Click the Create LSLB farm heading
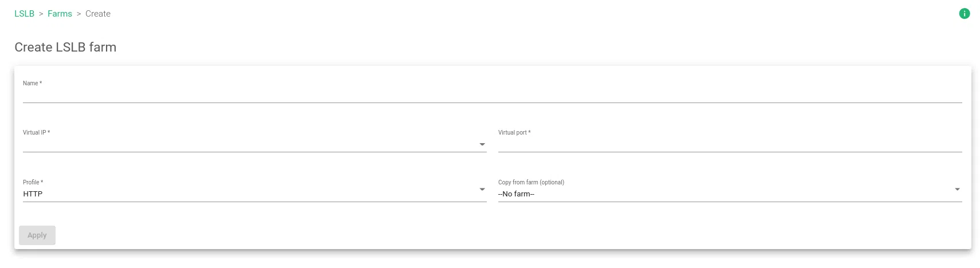This screenshot has width=980, height=268. pyautogui.click(x=65, y=48)
